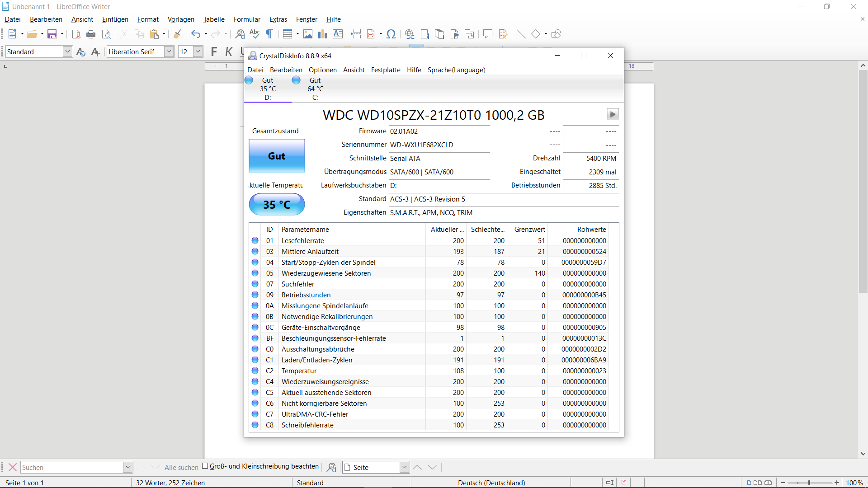Click the Basic Shapes diamond icon
This screenshot has height=488, width=868.
[536, 34]
